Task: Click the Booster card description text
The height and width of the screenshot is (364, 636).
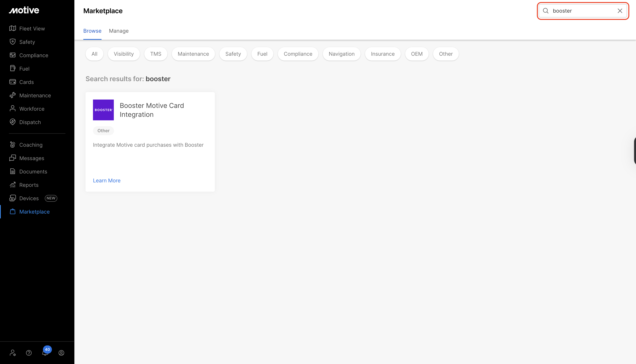Action: tap(148, 145)
